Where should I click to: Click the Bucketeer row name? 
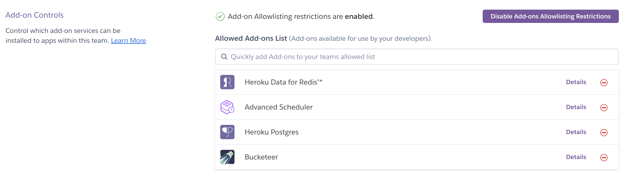pyautogui.click(x=261, y=157)
